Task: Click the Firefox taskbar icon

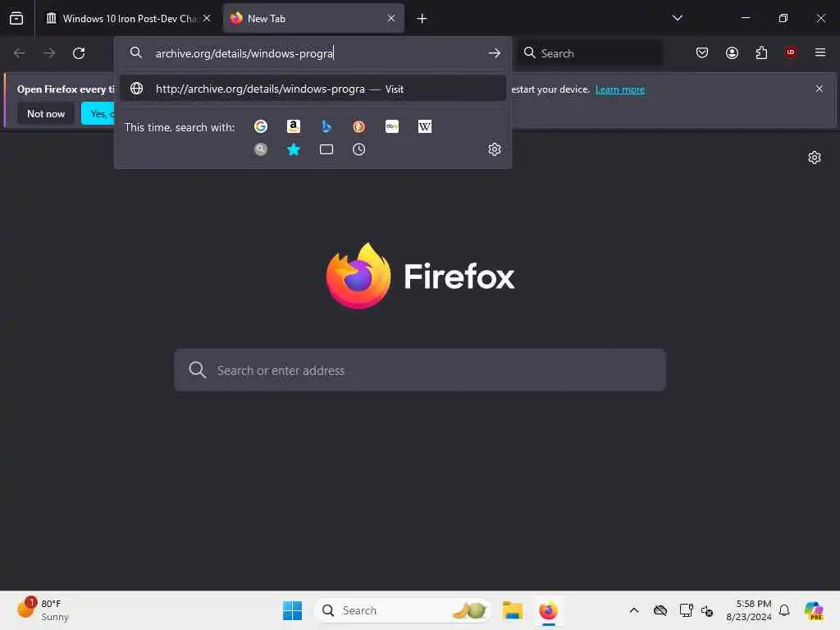Action: 548,610
